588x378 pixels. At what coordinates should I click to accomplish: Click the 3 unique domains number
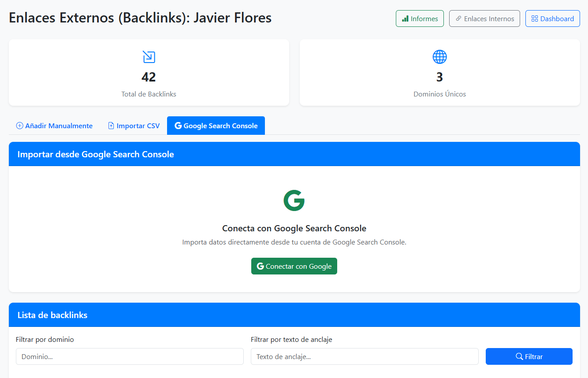439,77
